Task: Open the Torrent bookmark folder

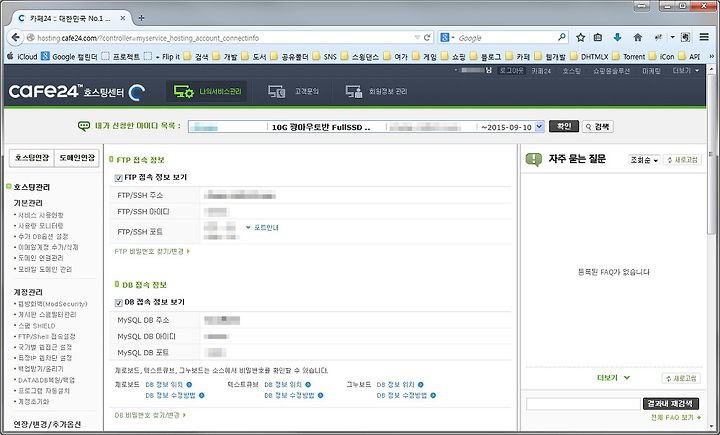Action: 629,56
